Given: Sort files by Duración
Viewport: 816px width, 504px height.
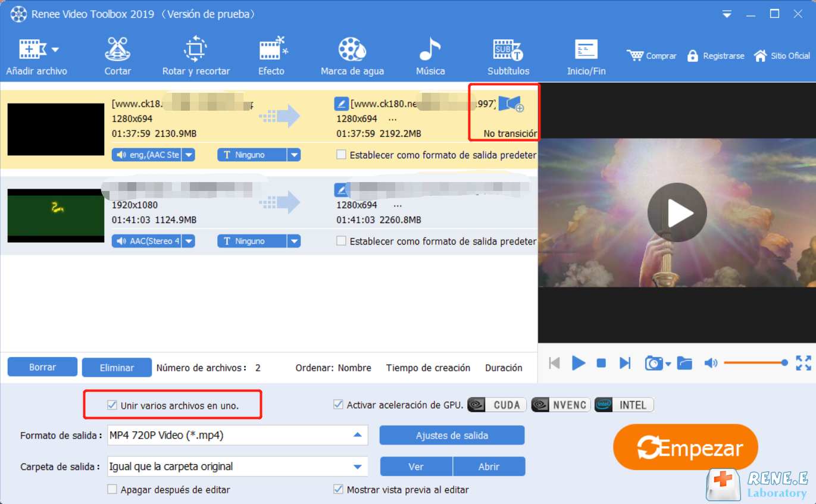Looking at the screenshot, I should pyautogui.click(x=504, y=368).
